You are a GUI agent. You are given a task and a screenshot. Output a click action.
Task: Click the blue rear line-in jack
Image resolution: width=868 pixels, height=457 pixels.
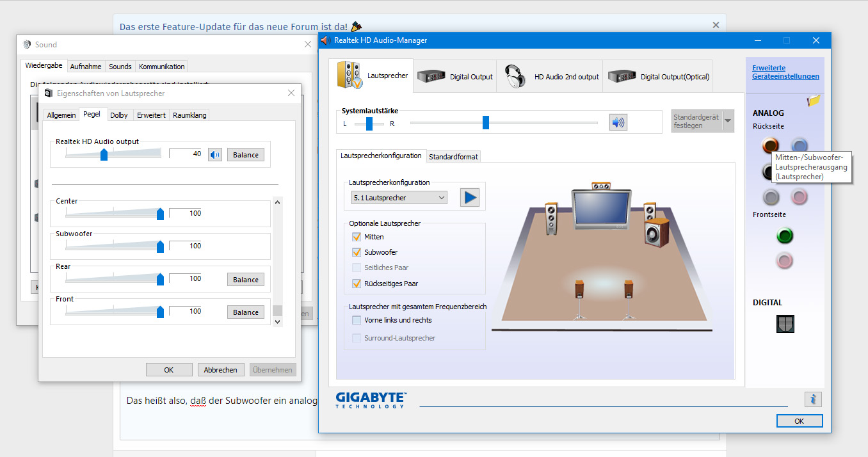click(x=799, y=145)
